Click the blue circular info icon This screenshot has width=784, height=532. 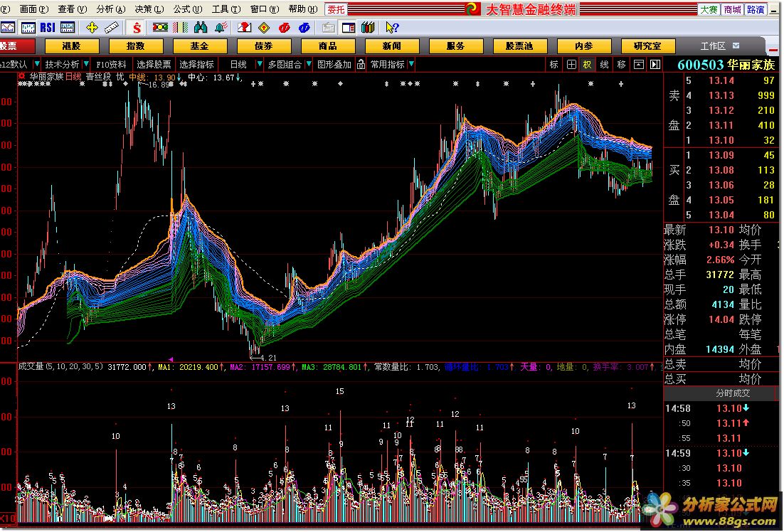304,28
